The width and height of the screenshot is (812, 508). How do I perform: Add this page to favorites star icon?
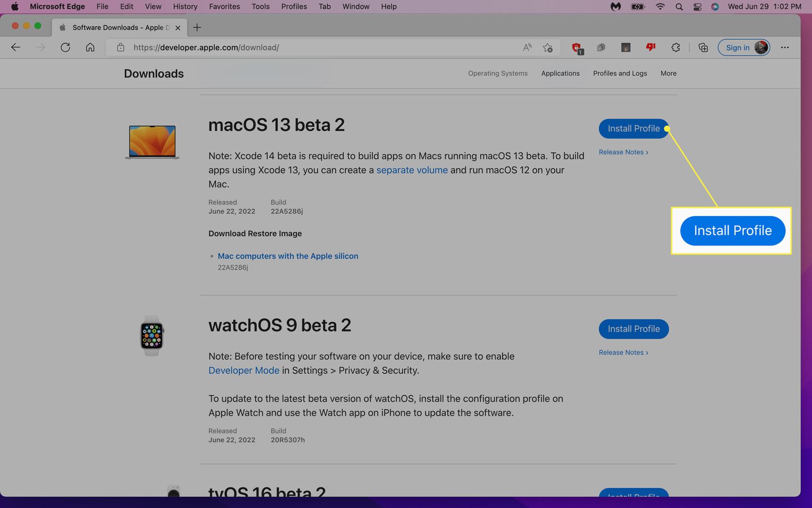pos(548,48)
